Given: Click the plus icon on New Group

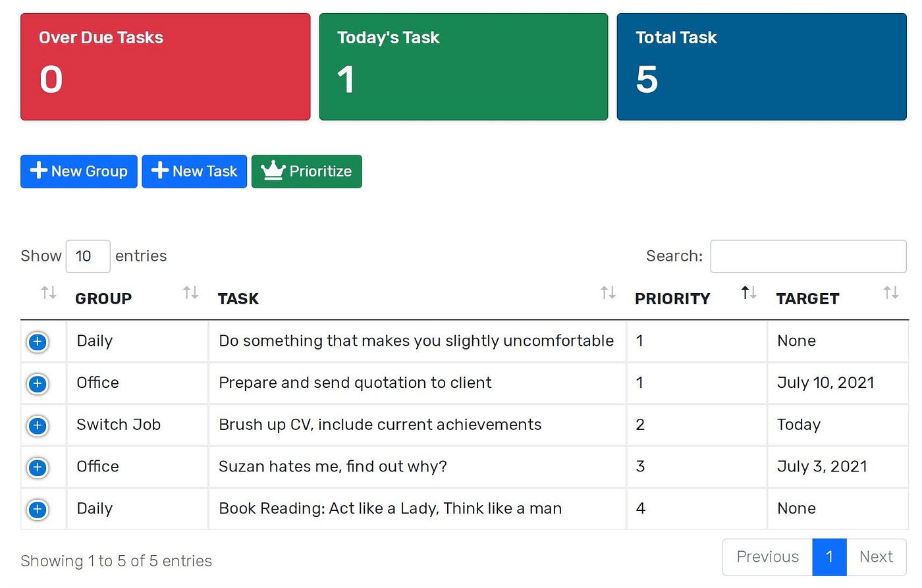Looking at the screenshot, I should coord(39,171).
